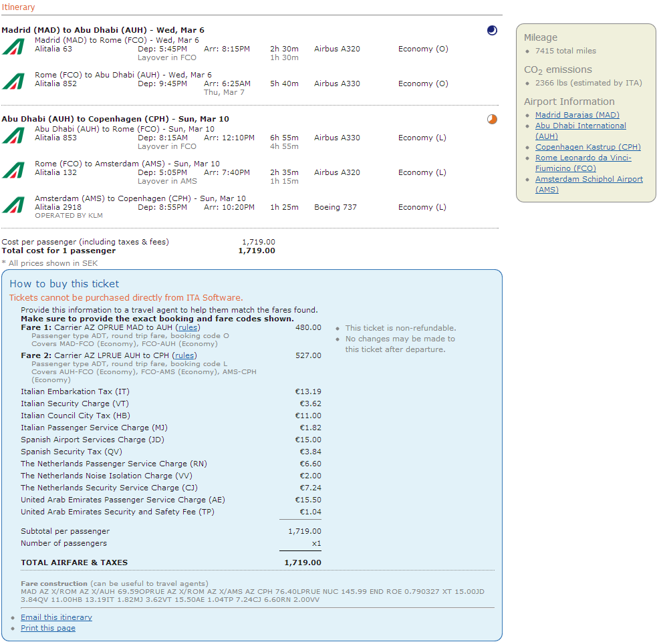Screen dimensions: 665x644
Task: Click the How to buy this ticket heading
Action: pos(64,284)
